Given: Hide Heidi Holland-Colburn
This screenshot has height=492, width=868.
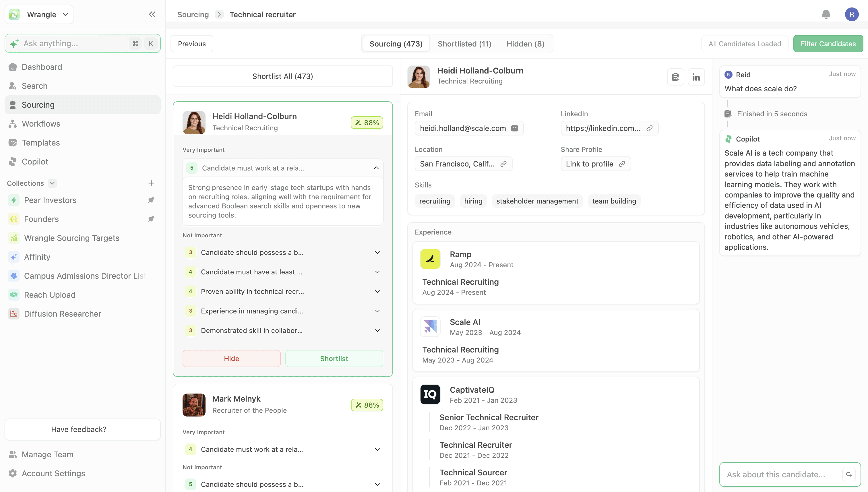Looking at the screenshot, I should coord(231,359).
